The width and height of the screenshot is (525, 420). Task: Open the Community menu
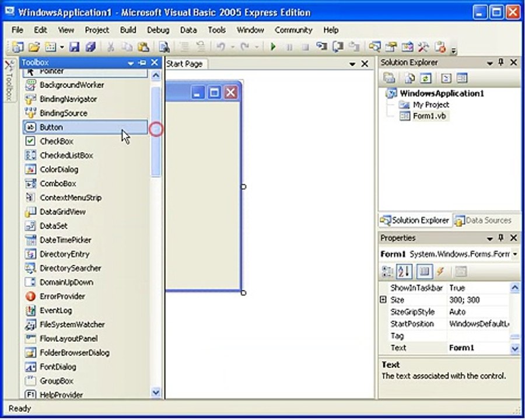coord(293,30)
